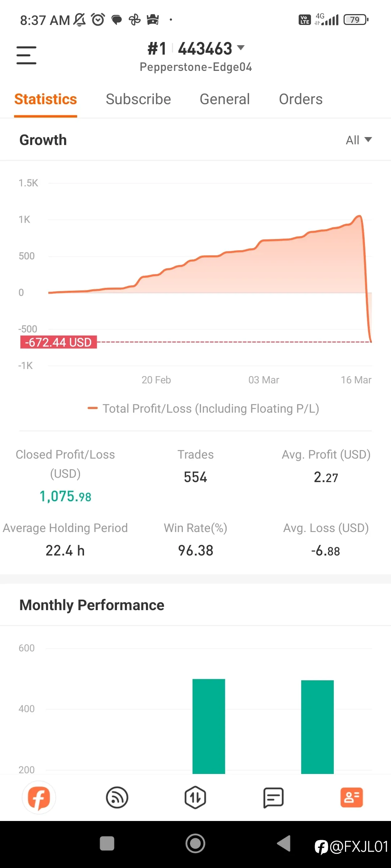Switch to the Orders tab
Image resolution: width=391 pixels, height=868 pixels.
(300, 99)
